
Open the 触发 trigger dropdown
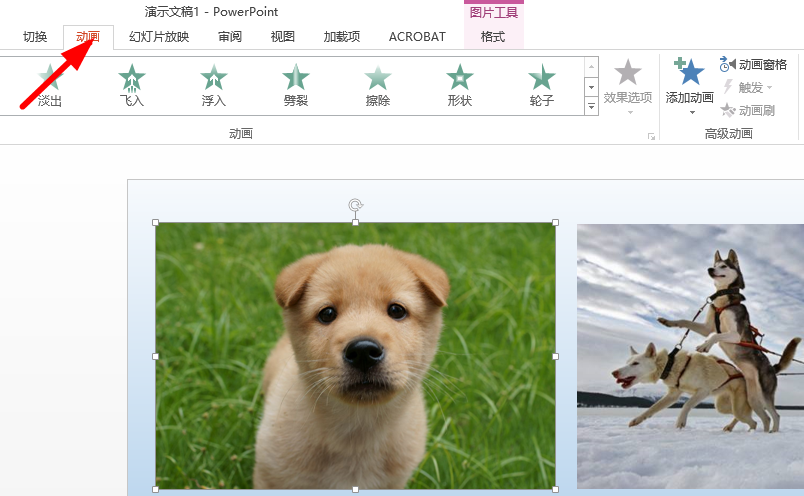(749, 87)
